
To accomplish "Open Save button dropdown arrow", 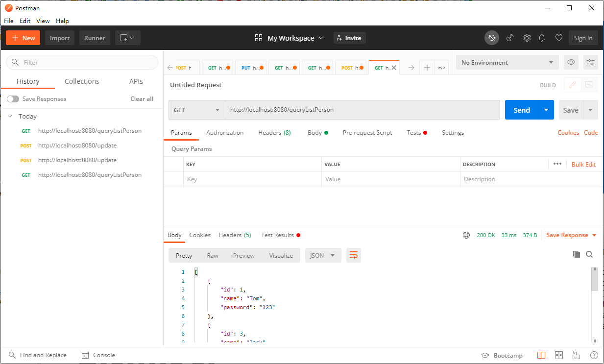I will 590,110.
